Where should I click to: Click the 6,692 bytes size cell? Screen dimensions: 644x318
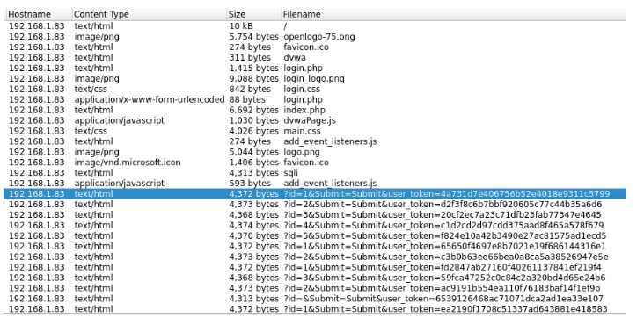254,110
